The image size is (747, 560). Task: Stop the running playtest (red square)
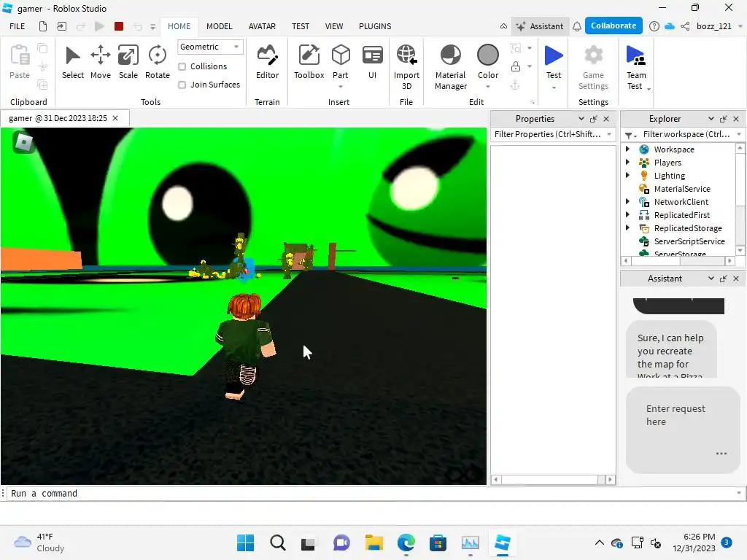coord(119,27)
